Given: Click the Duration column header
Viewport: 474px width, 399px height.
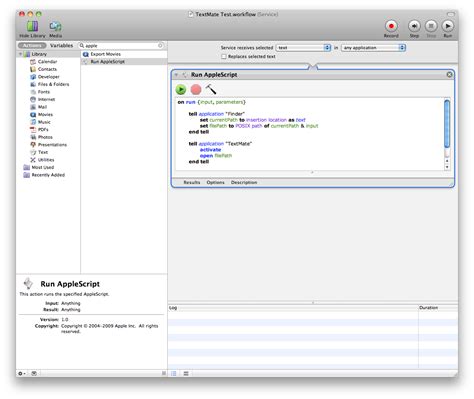Looking at the screenshot, I should pos(438,308).
